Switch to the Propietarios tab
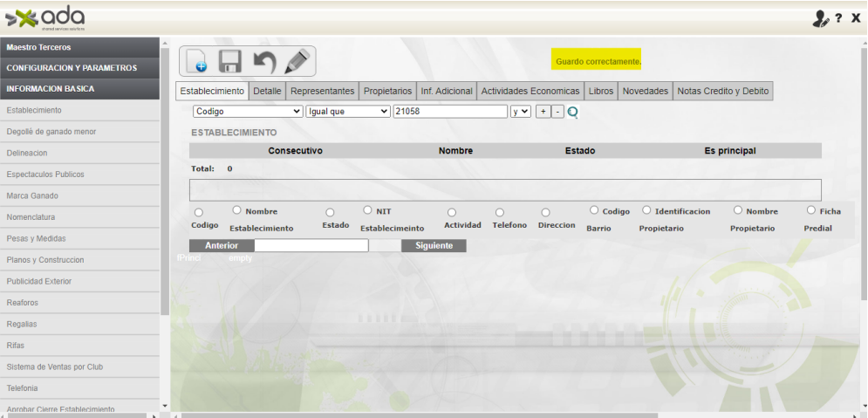The height and width of the screenshot is (418, 868). click(x=387, y=91)
